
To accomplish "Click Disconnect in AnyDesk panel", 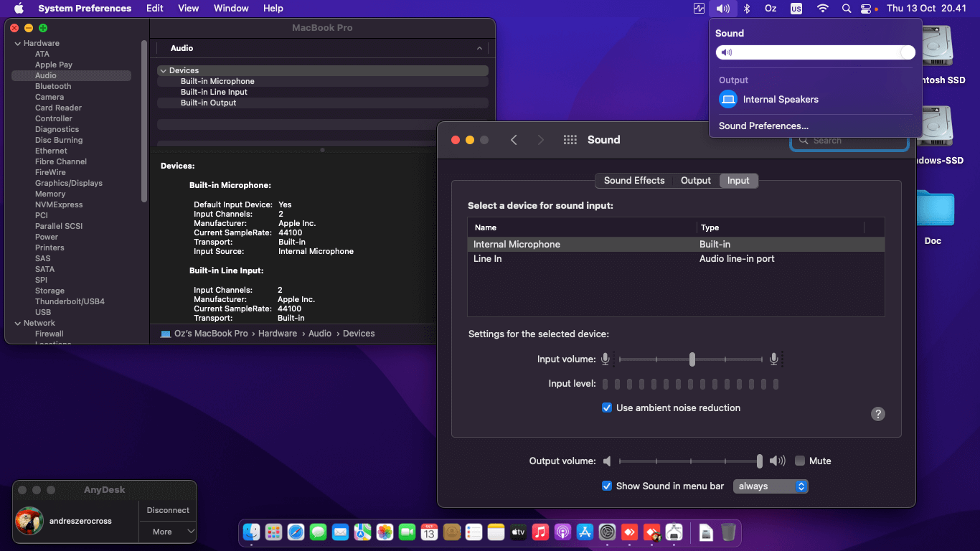I will point(168,510).
